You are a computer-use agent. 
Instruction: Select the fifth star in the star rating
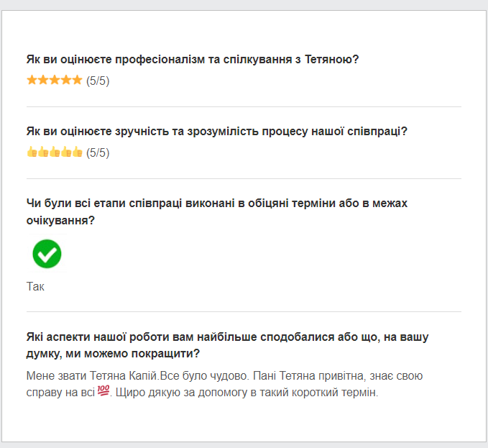(77, 80)
